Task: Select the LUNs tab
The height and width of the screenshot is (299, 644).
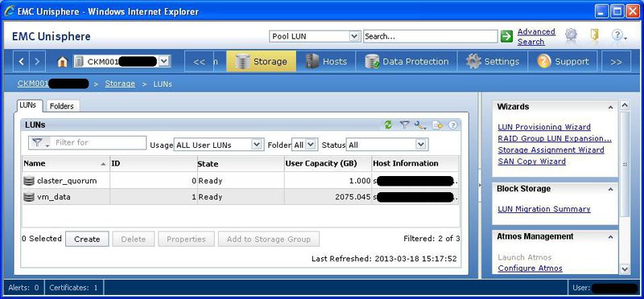Action: [x=28, y=105]
